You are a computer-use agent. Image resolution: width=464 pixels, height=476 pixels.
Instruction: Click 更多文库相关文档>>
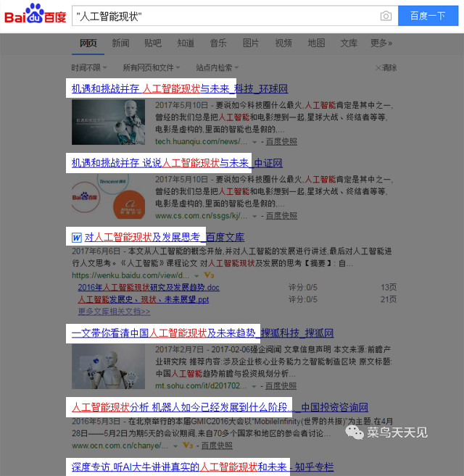point(114,312)
